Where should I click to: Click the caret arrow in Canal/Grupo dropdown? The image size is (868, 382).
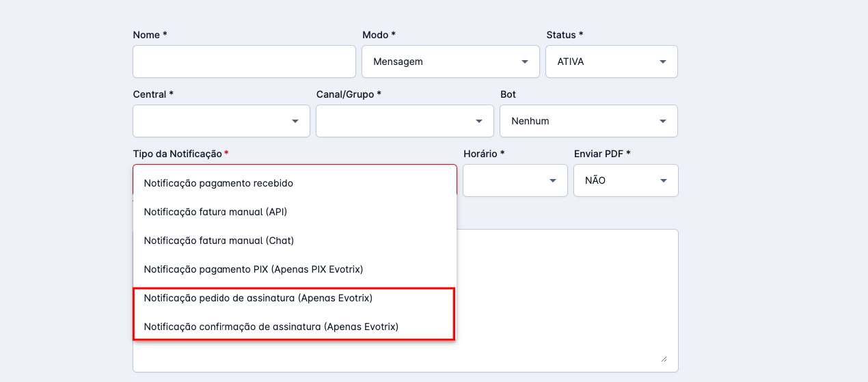coord(479,121)
